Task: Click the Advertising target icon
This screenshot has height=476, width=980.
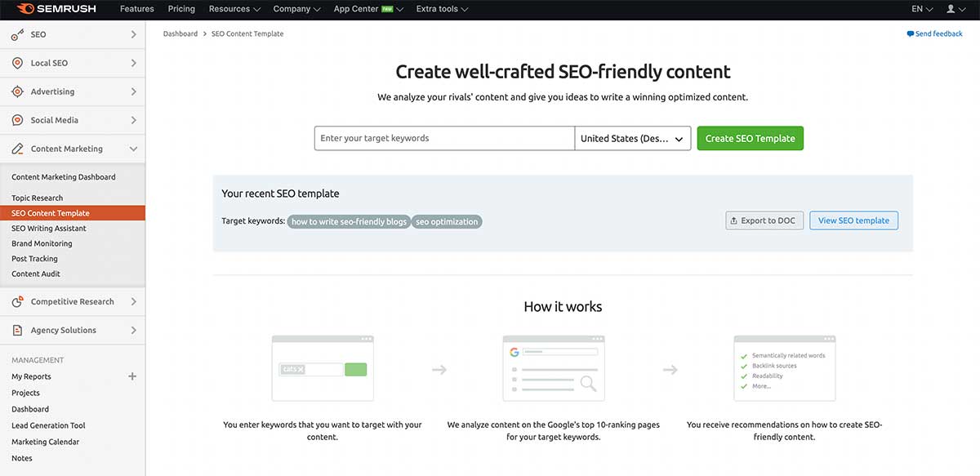Action: (x=17, y=91)
